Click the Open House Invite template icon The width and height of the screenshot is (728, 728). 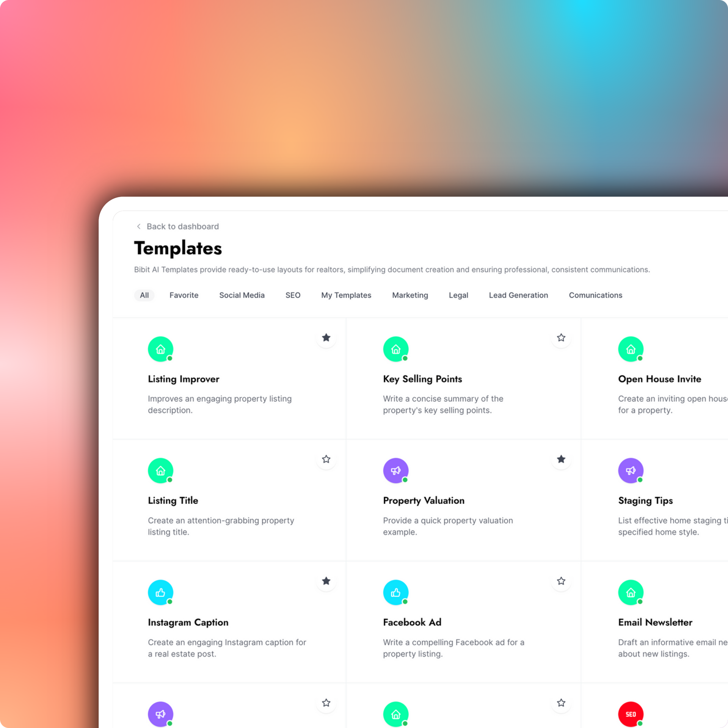[631, 349]
